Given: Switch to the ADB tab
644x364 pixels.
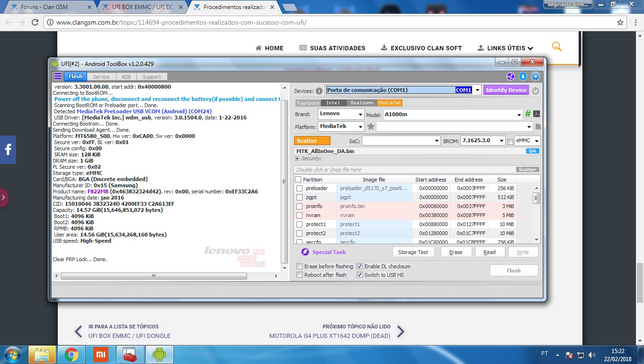Looking at the screenshot, I should tap(126, 77).
